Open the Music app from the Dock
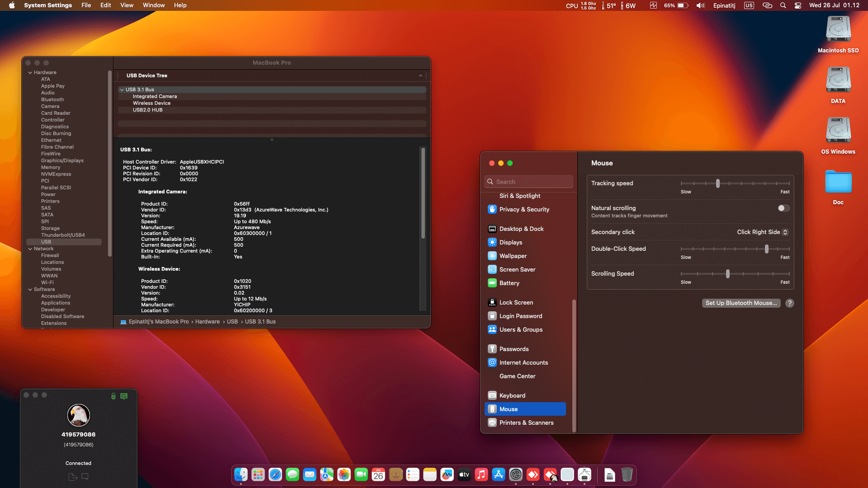The image size is (868, 488). pyautogui.click(x=481, y=475)
